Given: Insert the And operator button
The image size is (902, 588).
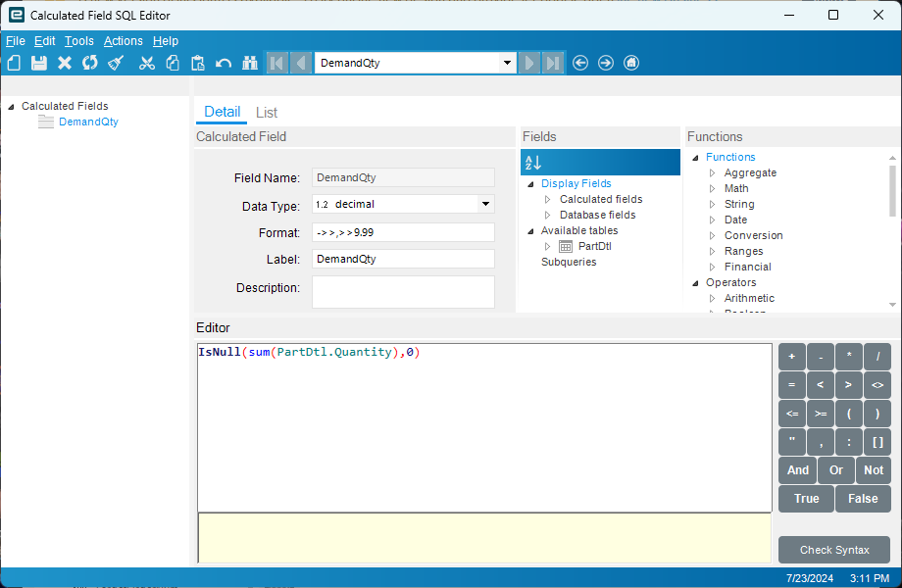Looking at the screenshot, I should click(x=798, y=470).
